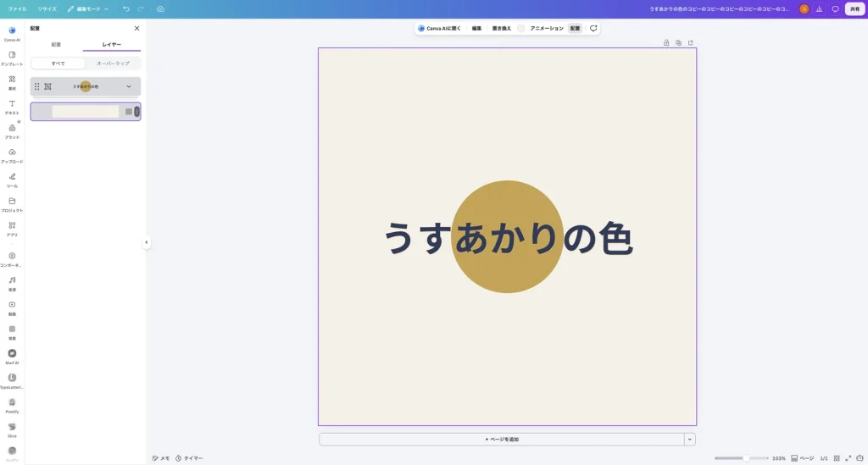Open the insights bar chart icon
Image resolution: width=868 pixels, height=465 pixels.
click(820, 8)
